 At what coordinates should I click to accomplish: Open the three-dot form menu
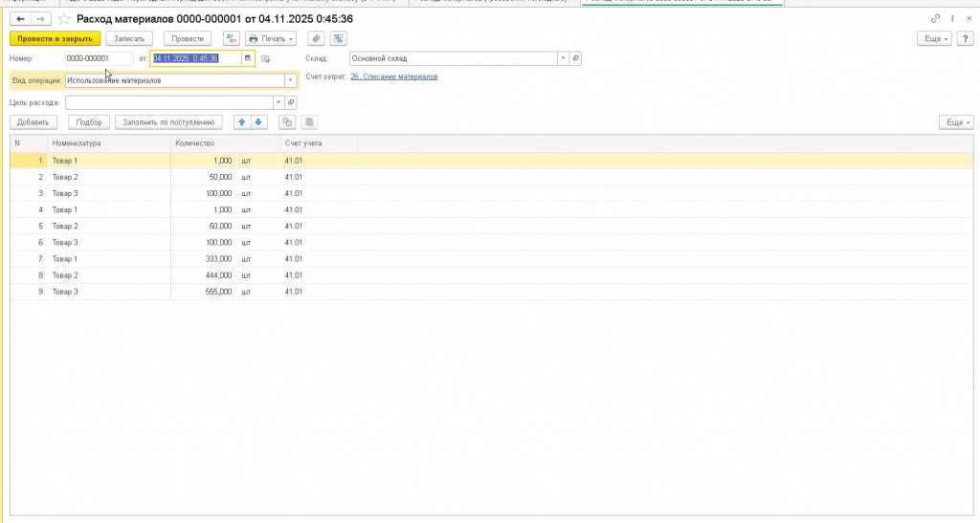(x=952, y=19)
